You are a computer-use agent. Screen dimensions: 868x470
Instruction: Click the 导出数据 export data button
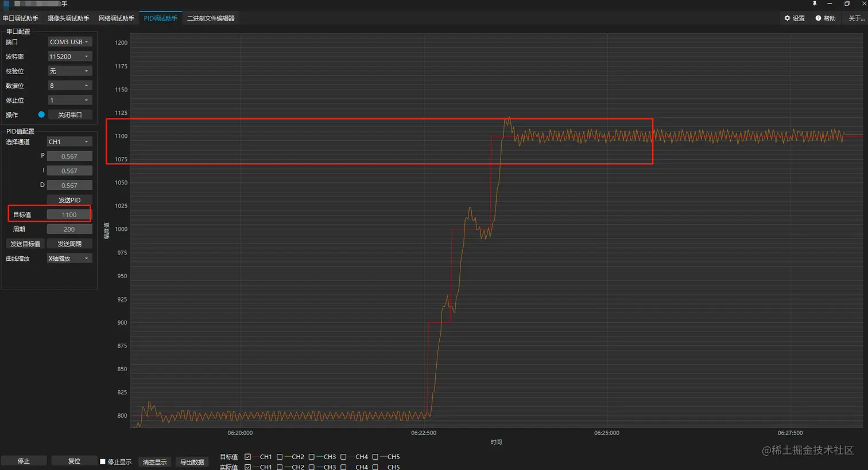[192, 462]
